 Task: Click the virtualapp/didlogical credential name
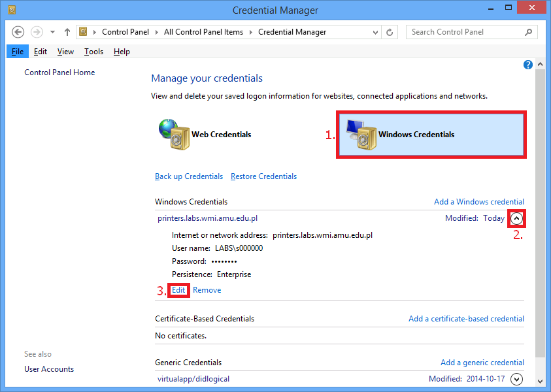(193, 379)
